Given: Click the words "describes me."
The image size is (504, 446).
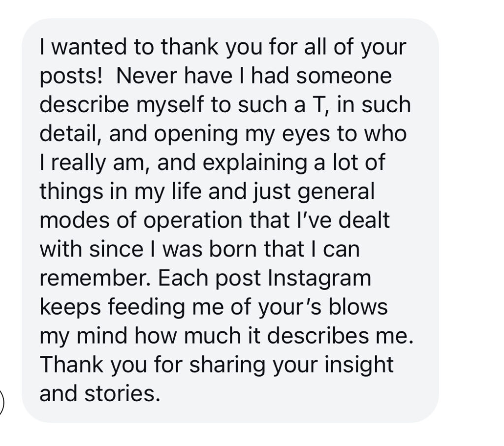Looking at the screenshot, I should tap(340, 336).
